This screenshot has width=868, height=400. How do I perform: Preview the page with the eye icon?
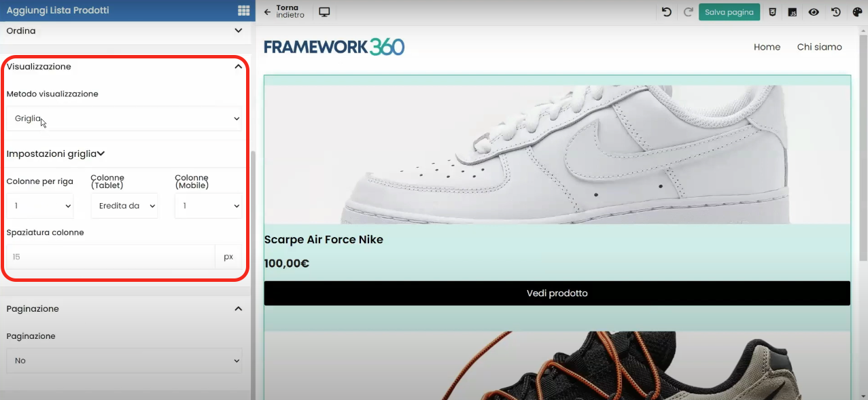pyautogui.click(x=814, y=12)
